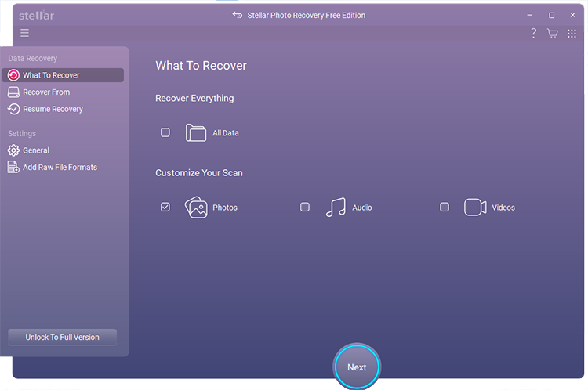The width and height of the screenshot is (588, 390).
Task: Click the Videos label
Action: click(x=503, y=208)
